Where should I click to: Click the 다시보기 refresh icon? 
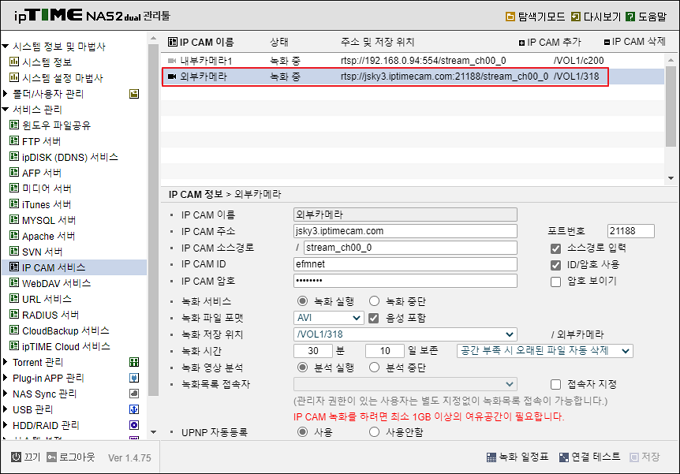pos(575,16)
